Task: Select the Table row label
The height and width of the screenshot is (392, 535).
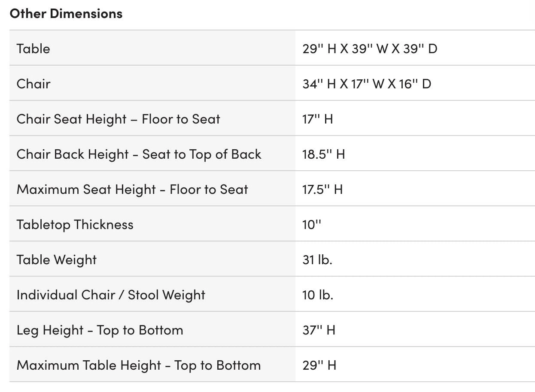Action: [x=33, y=48]
